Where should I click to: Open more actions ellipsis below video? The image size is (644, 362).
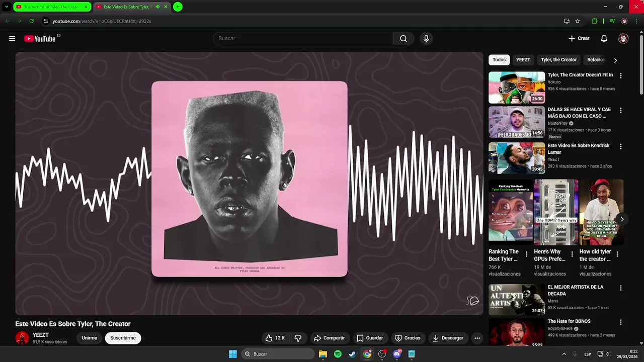477,338
